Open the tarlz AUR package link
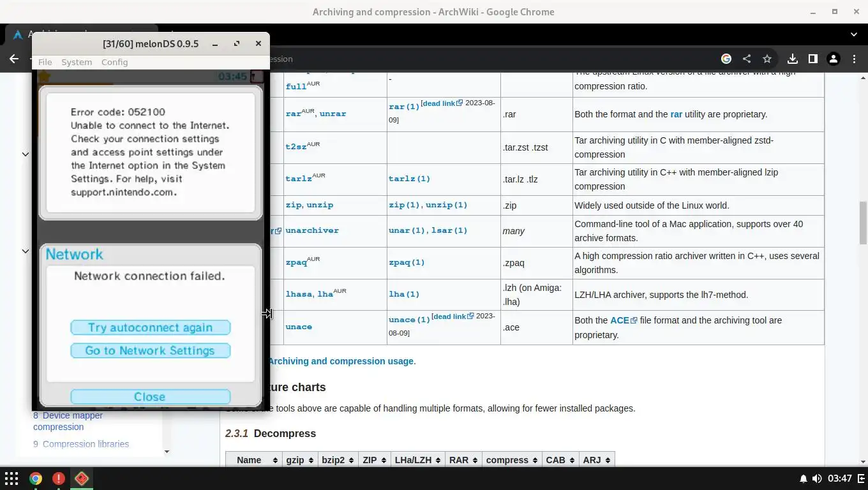Screen dimensions: 868x490 pos(299,179)
